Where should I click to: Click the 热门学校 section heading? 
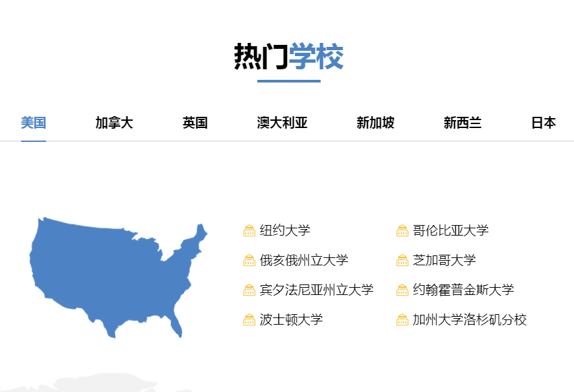coord(287,56)
